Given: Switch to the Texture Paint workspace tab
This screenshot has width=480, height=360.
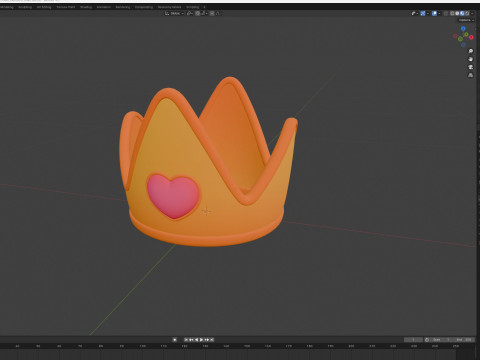Looking at the screenshot, I should 66,7.
